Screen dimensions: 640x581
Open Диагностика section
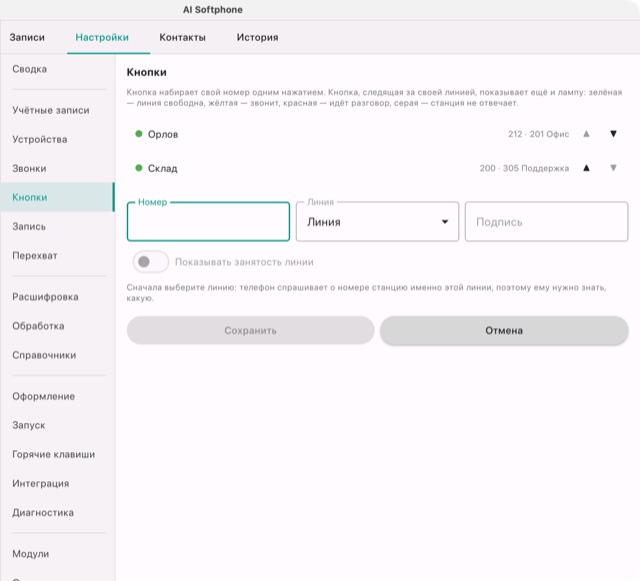[x=57, y=512]
